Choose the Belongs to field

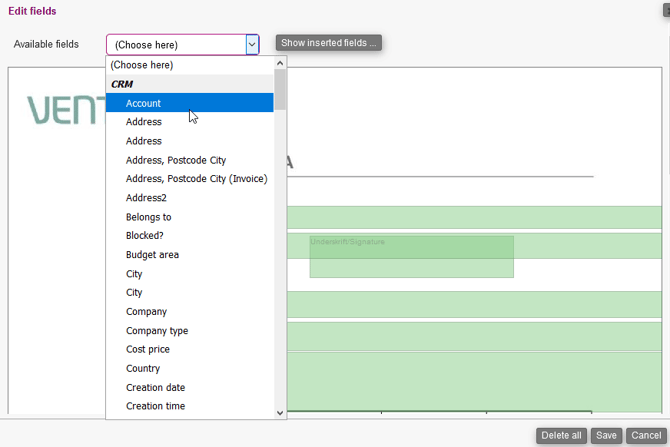[x=190, y=217]
